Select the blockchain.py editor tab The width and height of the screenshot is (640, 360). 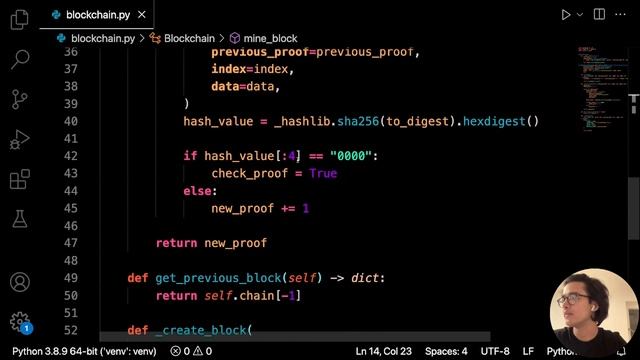97,15
